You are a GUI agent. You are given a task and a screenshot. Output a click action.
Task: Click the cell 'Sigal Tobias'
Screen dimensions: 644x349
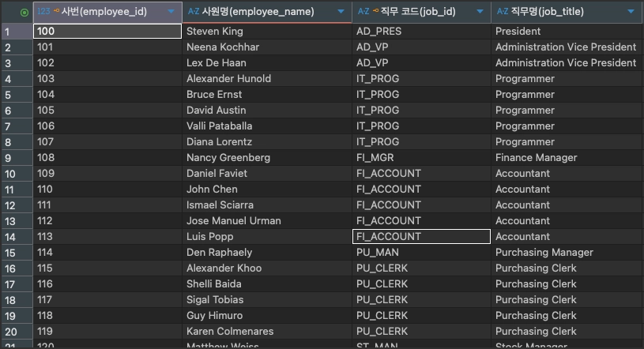[x=267, y=300]
